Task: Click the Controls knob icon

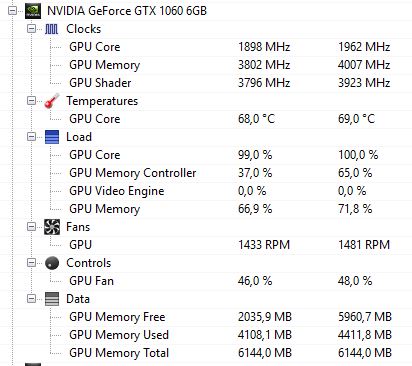Action: pyautogui.click(x=52, y=263)
